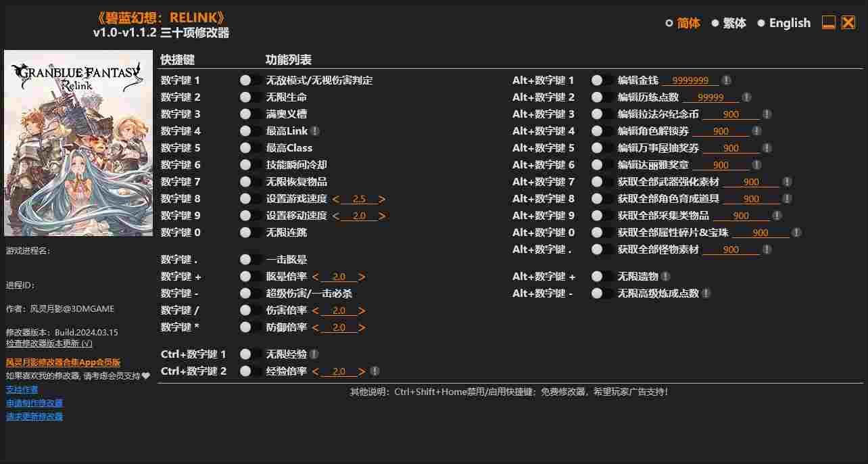Click the 快捷键 column header
The width and height of the screenshot is (868, 464).
(x=178, y=60)
